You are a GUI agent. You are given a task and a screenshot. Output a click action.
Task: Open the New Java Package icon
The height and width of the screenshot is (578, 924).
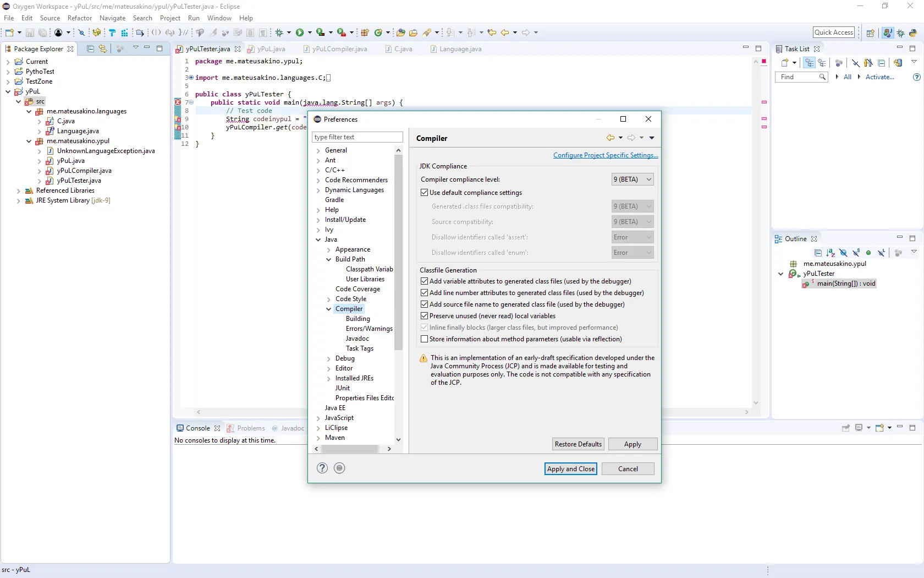click(x=364, y=33)
